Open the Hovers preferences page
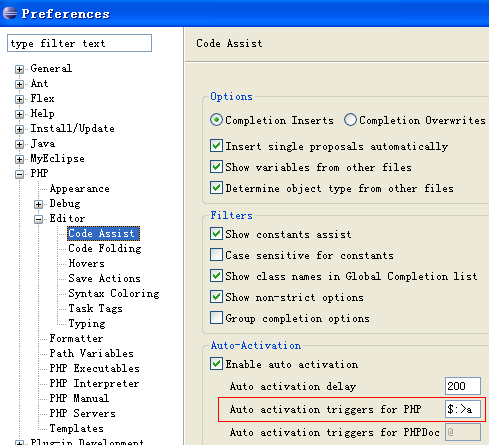Viewport: 489px width, 445px height. (86, 263)
